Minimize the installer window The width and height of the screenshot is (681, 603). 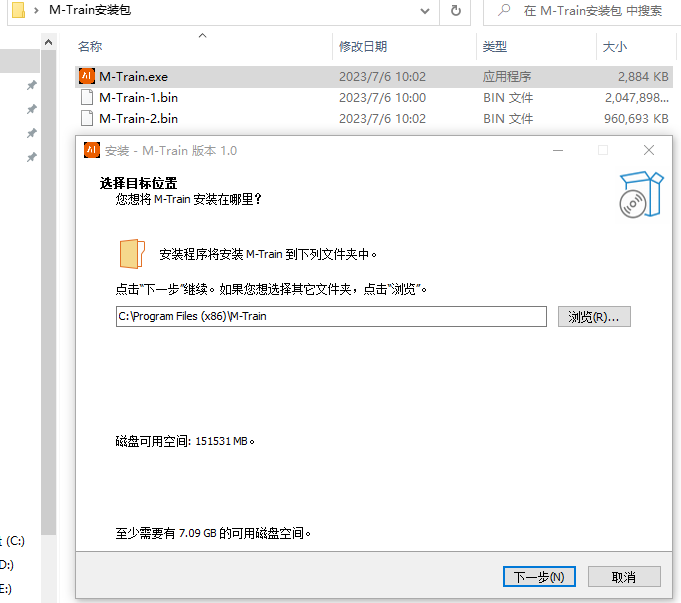[558, 150]
